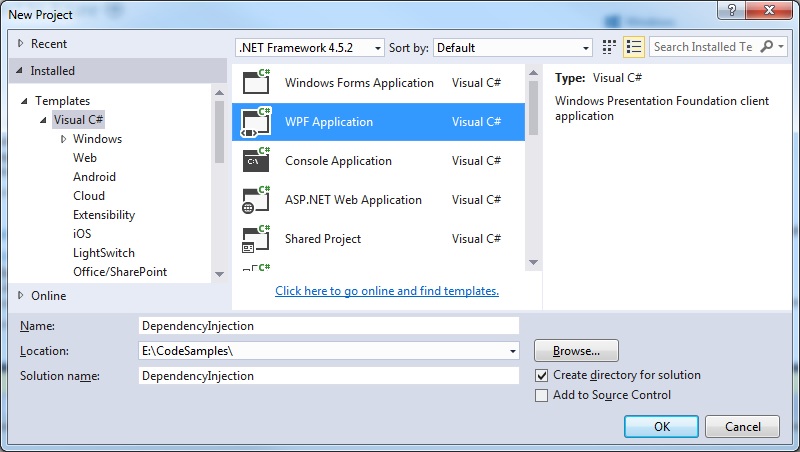Image resolution: width=800 pixels, height=452 pixels.
Task: Expand the Online section
Action: coord(20,295)
